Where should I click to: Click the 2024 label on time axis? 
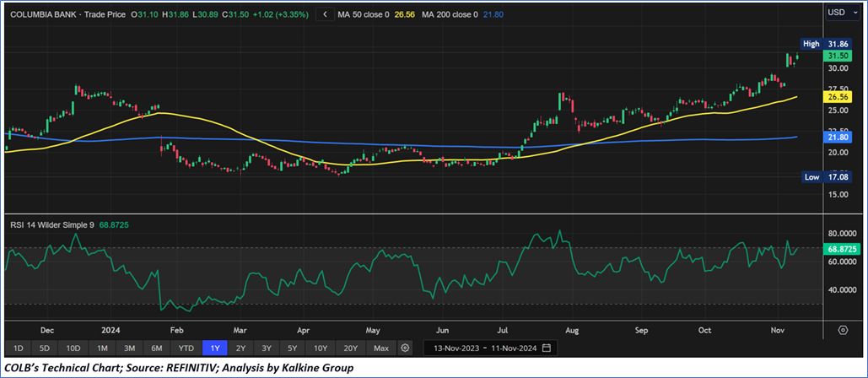pyautogui.click(x=111, y=331)
